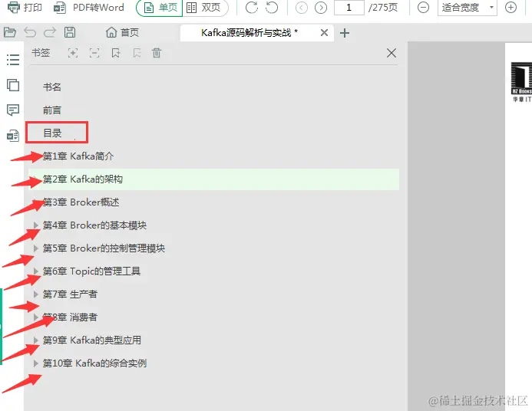
Task: Redo the last action
Action: click(x=50, y=32)
